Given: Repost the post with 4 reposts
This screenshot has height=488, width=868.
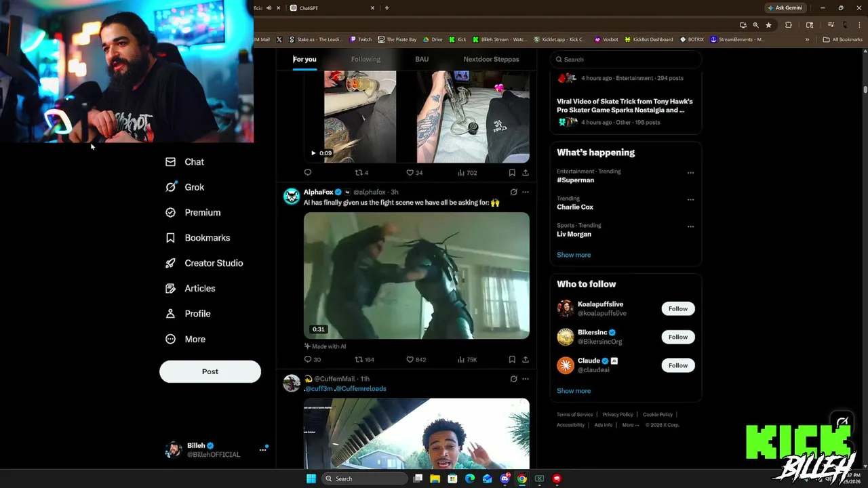Looking at the screenshot, I should point(361,173).
